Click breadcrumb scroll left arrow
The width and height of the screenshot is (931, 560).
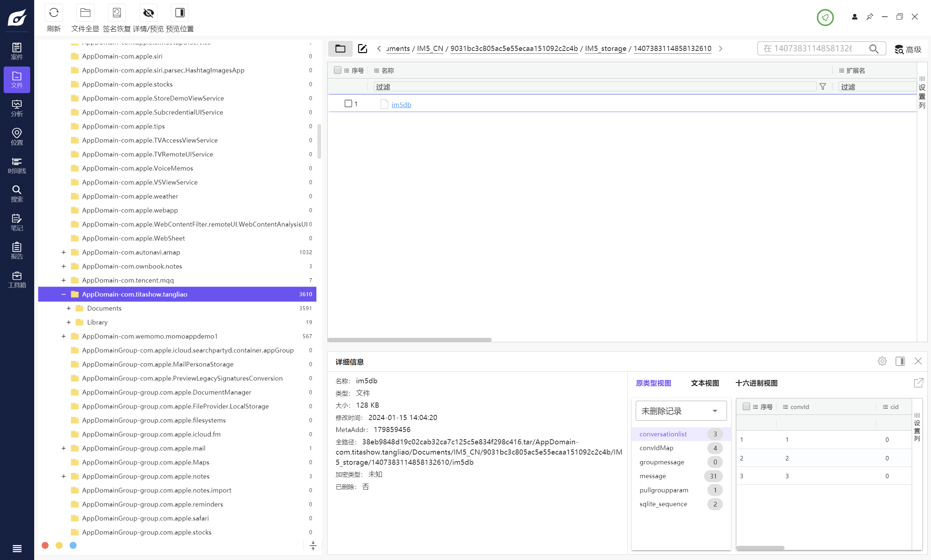(x=379, y=48)
